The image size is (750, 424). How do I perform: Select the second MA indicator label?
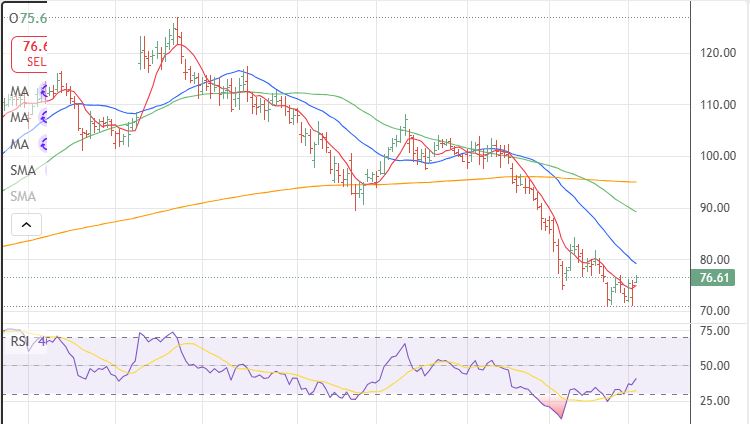tap(19, 118)
